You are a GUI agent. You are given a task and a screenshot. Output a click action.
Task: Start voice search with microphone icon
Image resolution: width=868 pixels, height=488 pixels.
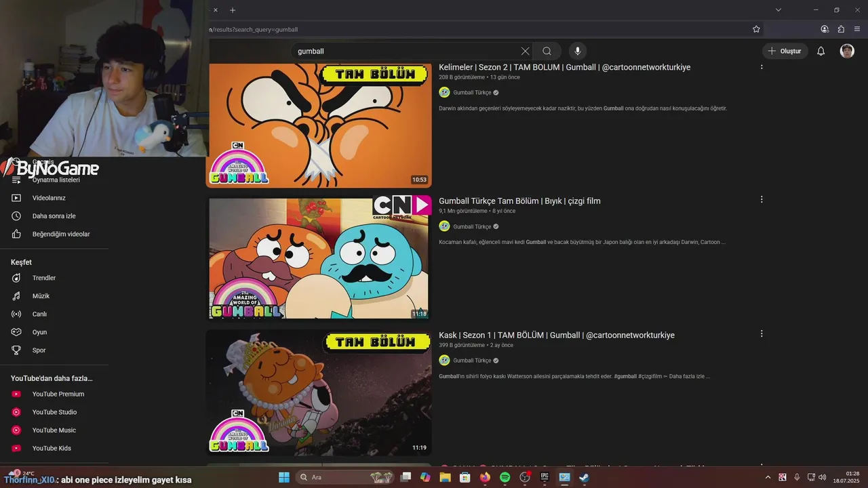(578, 51)
